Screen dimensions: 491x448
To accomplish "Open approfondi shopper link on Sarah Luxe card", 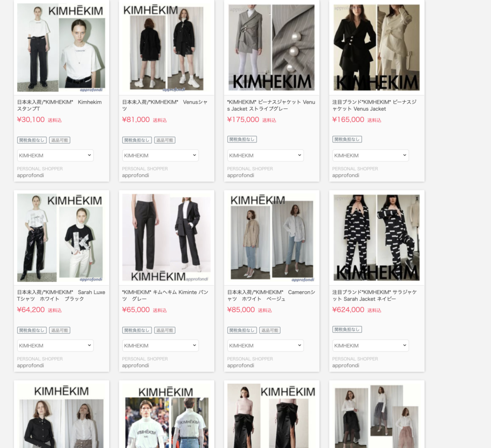I will tap(30, 365).
